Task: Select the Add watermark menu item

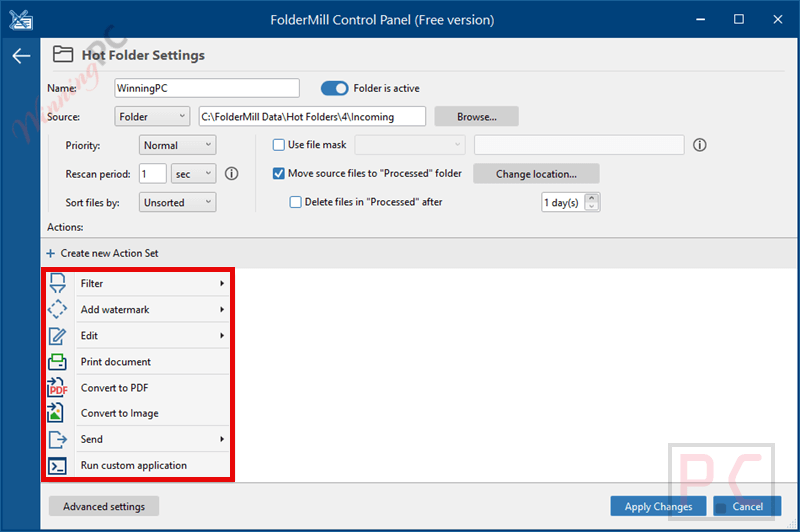Action: tap(138, 310)
